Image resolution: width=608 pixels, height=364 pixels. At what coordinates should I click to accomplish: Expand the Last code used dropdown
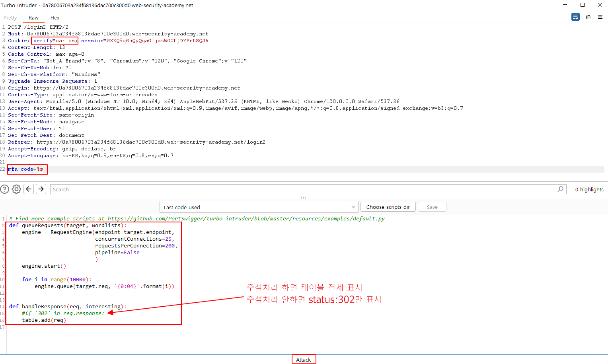click(x=259, y=207)
